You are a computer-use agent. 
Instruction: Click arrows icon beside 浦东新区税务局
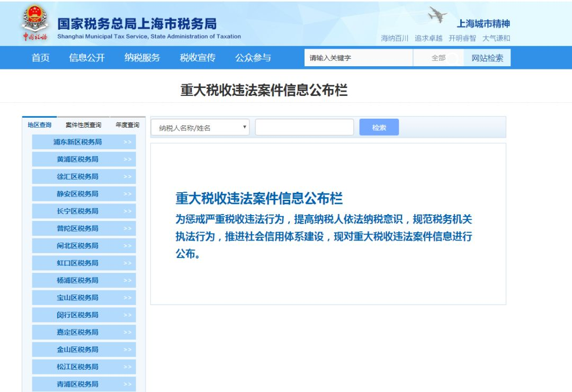127,142
